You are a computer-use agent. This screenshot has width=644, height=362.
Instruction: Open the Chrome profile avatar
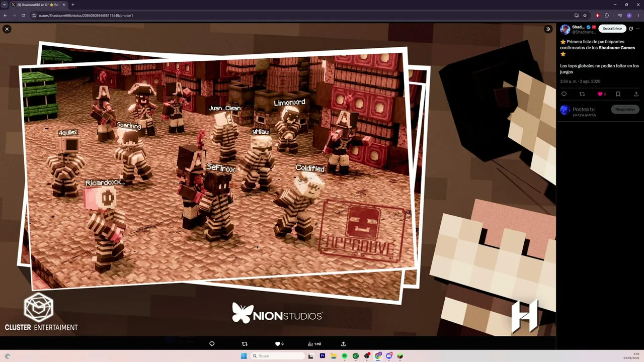click(629, 16)
